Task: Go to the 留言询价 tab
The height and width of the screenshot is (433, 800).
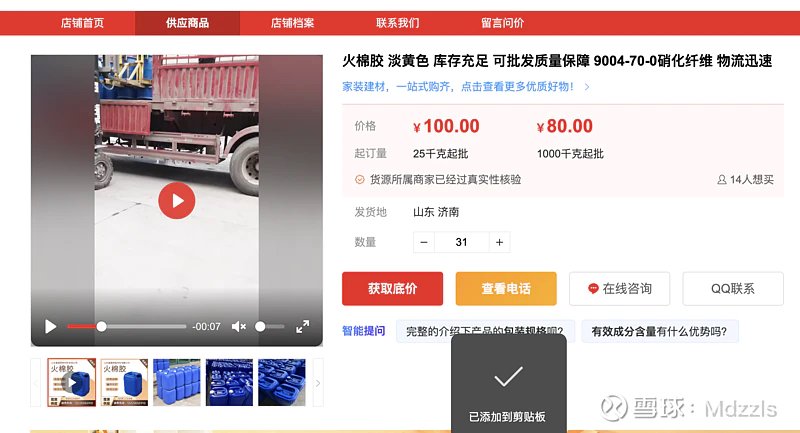Action: pos(503,23)
